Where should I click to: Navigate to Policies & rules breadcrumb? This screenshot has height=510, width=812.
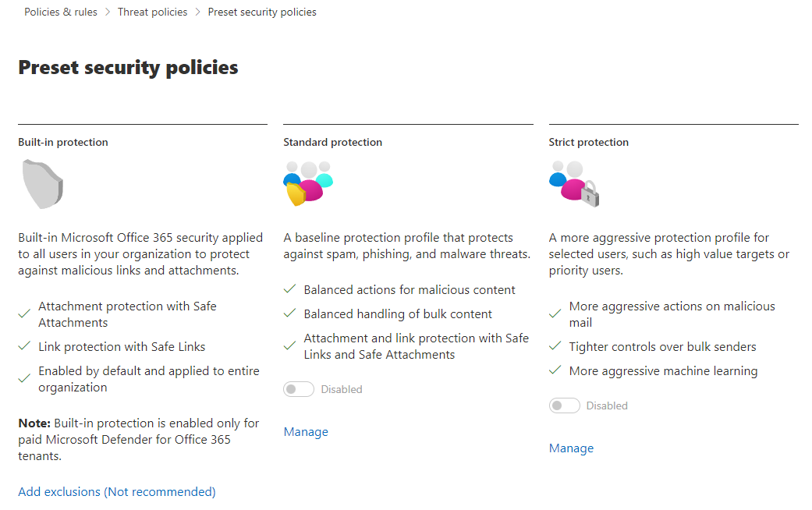pyautogui.click(x=61, y=12)
